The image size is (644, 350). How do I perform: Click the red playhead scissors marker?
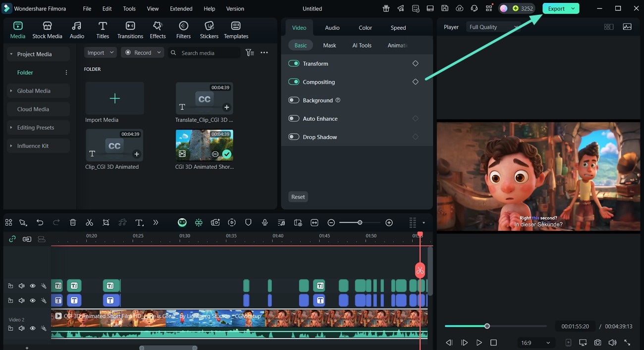(420, 270)
